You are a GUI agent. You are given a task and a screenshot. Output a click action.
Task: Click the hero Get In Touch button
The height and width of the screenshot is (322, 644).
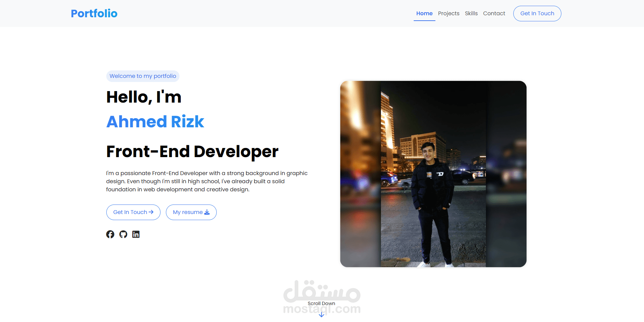point(133,212)
